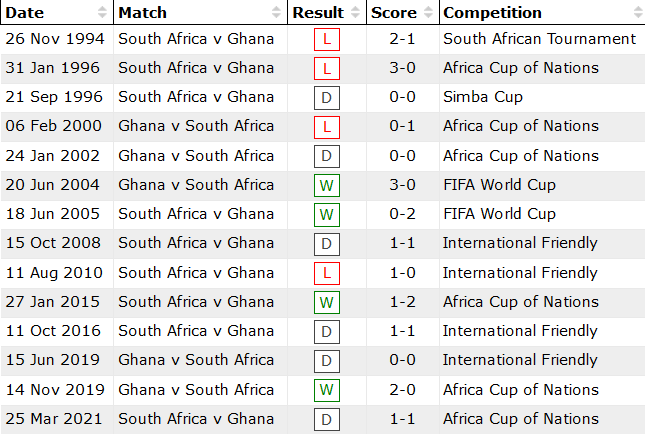Image resolution: width=645 pixels, height=434 pixels.
Task: Click the L result badge for 11 Aug 2010
Action: 326,273
